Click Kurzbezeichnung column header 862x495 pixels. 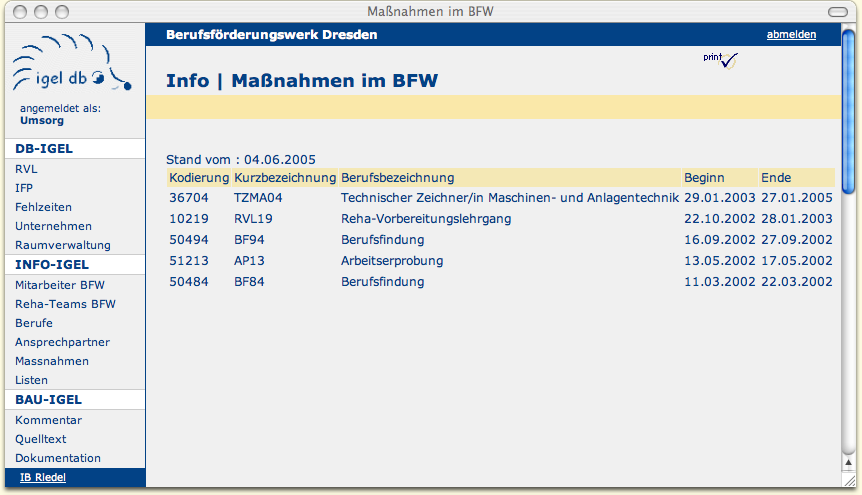285,178
